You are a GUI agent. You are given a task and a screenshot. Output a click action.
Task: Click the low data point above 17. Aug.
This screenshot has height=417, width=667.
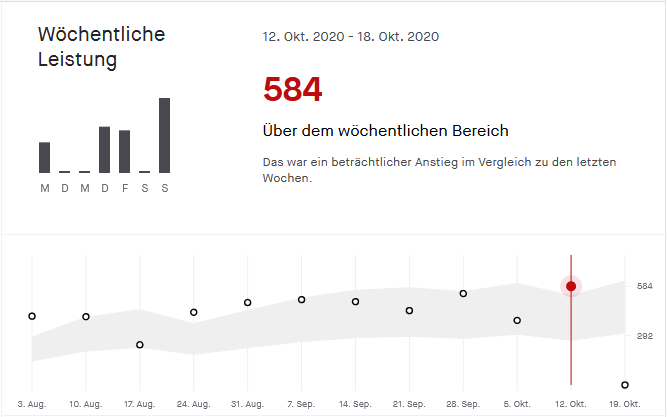pos(140,345)
